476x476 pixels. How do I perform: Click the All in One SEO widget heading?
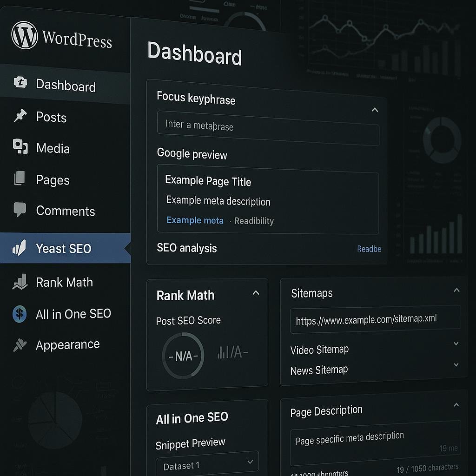pyautogui.click(x=192, y=418)
